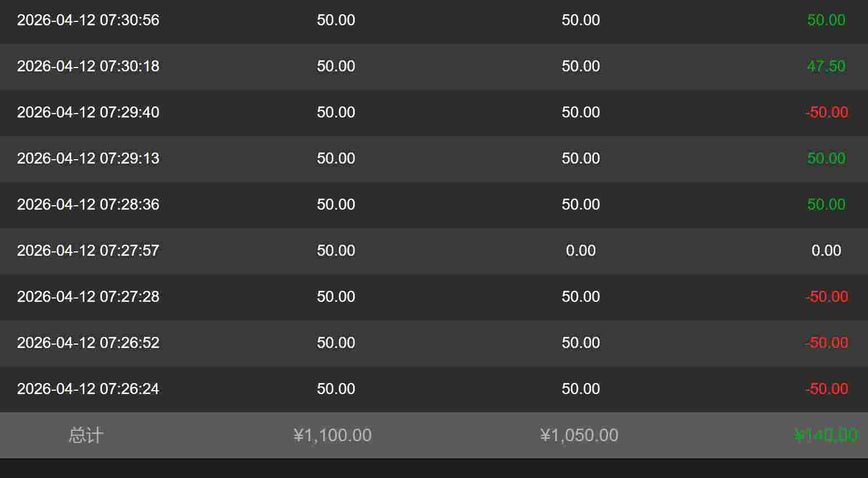Click the 07:27:28 record timestamp

(88, 297)
